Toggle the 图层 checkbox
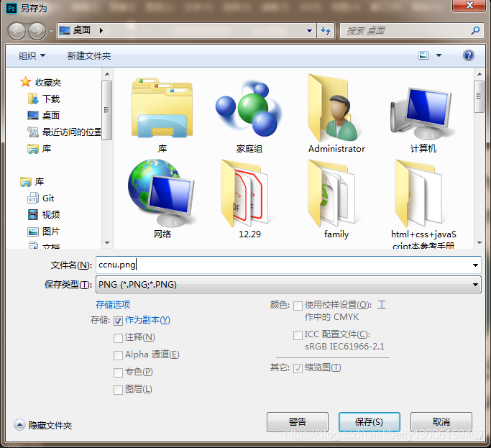 click(x=118, y=390)
